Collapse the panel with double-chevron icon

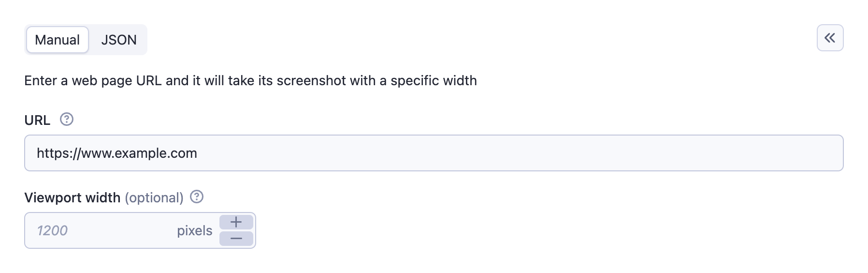point(830,38)
